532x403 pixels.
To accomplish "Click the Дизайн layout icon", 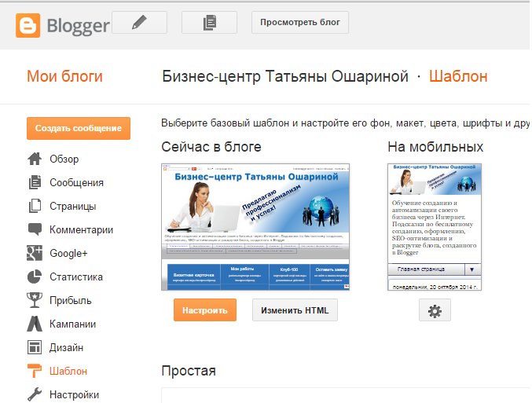I will (x=35, y=347).
